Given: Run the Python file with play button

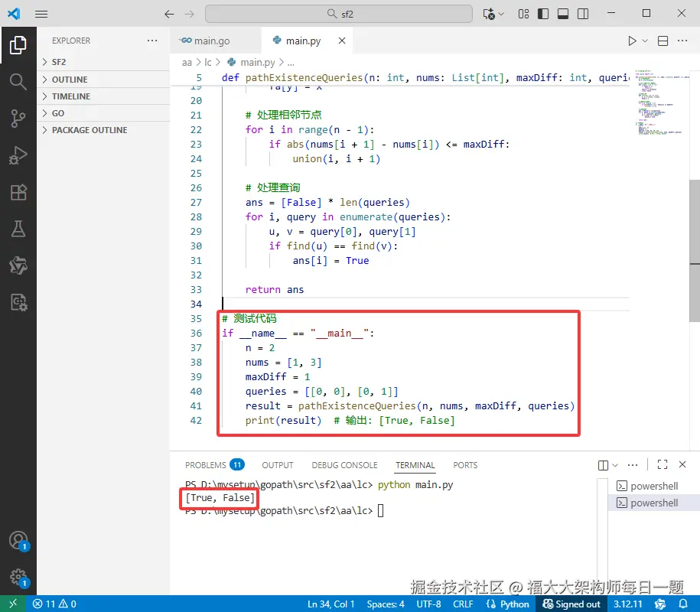Looking at the screenshot, I should (632, 41).
